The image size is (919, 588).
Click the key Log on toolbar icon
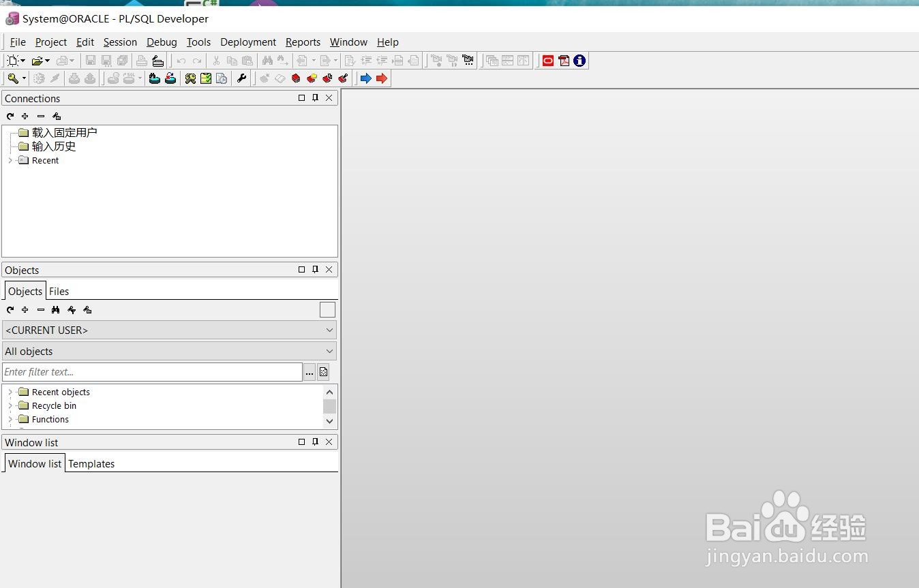[13, 78]
